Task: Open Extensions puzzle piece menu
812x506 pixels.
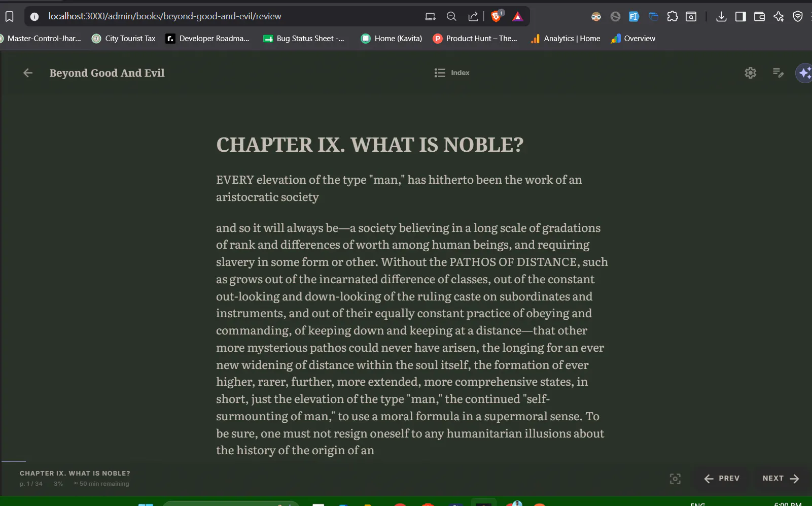Action: (x=673, y=17)
